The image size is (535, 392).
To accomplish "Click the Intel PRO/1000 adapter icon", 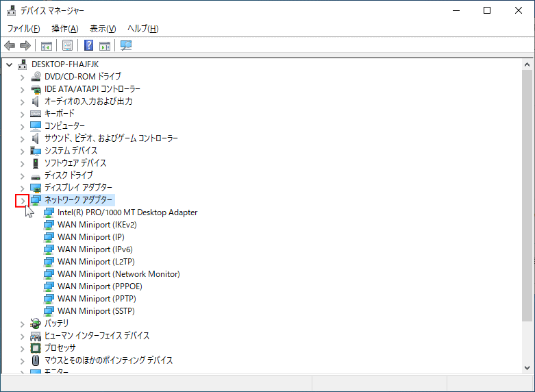I will pos(49,212).
